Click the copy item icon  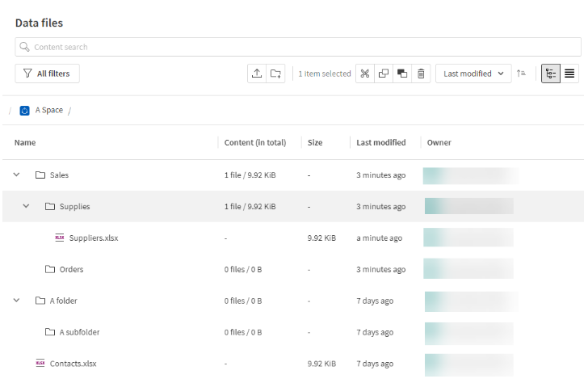[x=384, y=74]
